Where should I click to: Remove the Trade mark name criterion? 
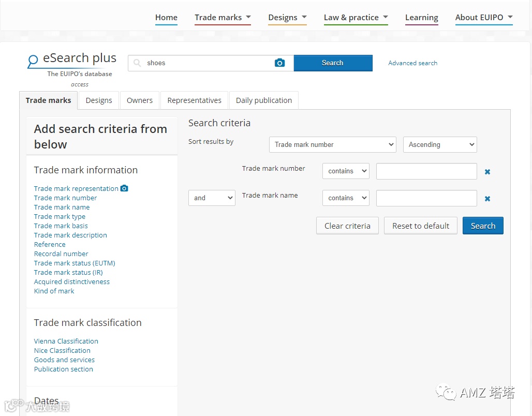pos(487,199)
